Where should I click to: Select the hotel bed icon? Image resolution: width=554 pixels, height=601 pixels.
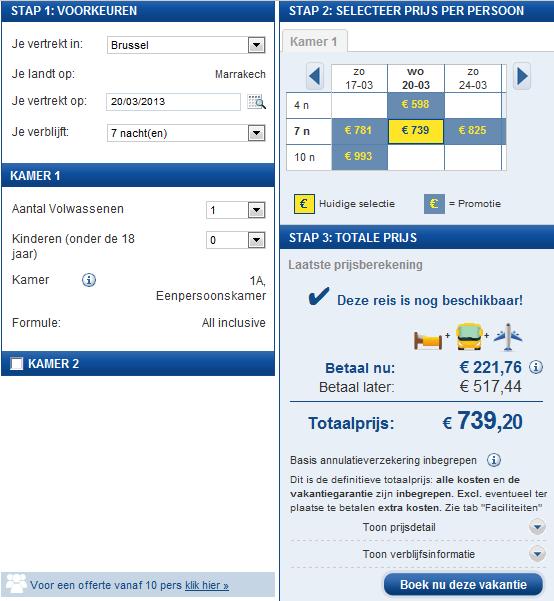click(x=428, y=340)
